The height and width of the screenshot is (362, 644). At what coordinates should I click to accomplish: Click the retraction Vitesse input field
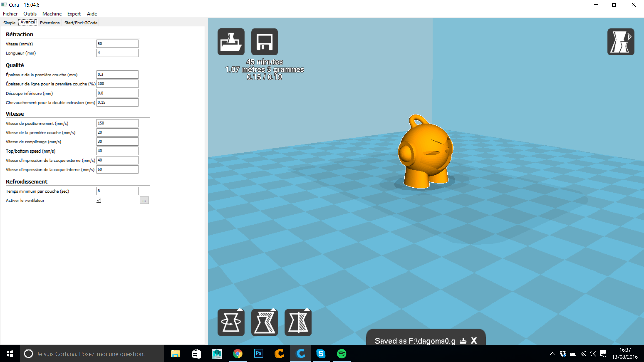pyautogui.click(x=117, y=44)
